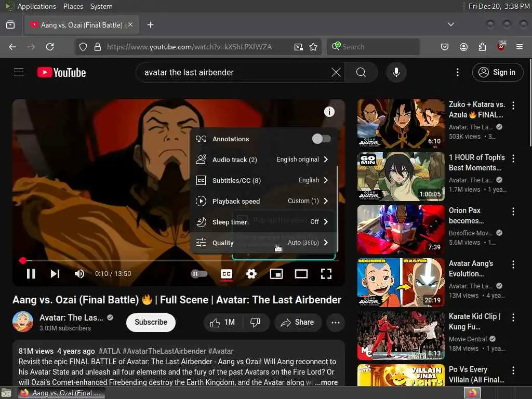
Task: Reload the current page
Action: pos(50,47)
